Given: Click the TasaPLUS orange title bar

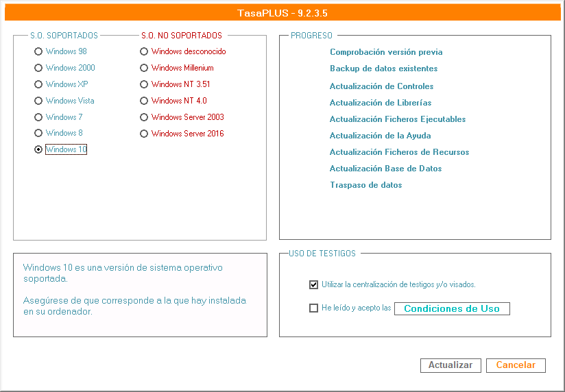Looking at the screenshot, I should click(x=282, y=13).
